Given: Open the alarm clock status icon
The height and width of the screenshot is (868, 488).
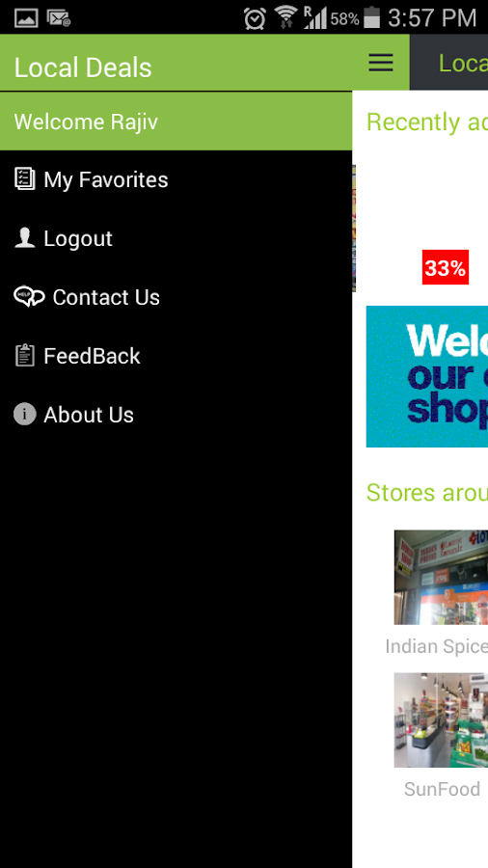Looking at the screenshot, I should [255, 18].
